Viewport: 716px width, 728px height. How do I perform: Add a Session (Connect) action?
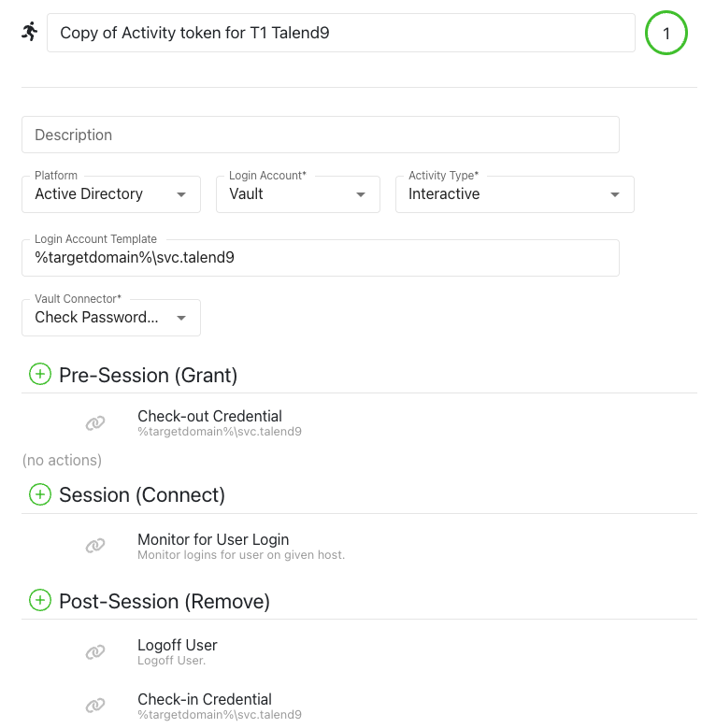click(40, 494)
